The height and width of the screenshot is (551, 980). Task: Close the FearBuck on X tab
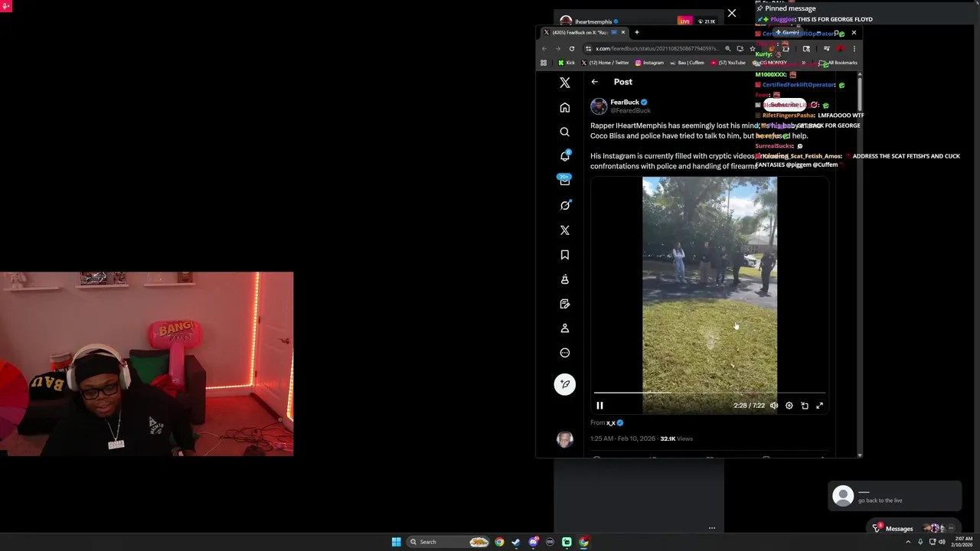(x=623, y=32)
